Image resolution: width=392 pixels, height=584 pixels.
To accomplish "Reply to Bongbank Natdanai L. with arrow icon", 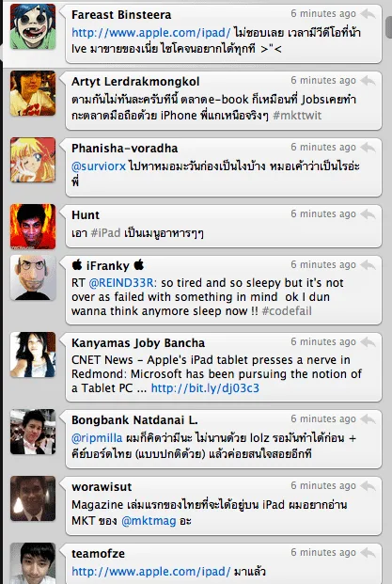I will tap(368, 419).
